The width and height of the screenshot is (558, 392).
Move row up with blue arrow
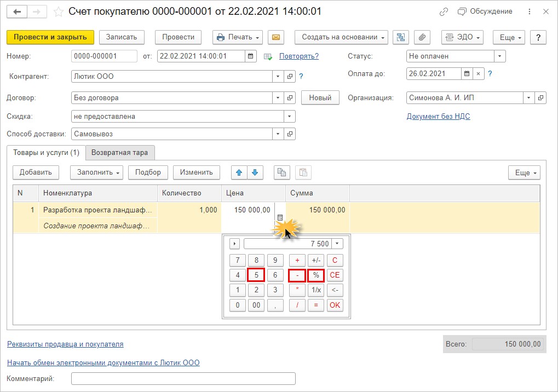point(239,172)
